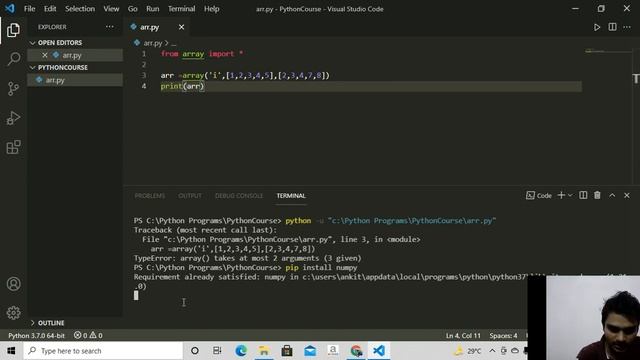Close the arr.py editor tab
This screenshot has height=360, width=640.
click(181, 27)
